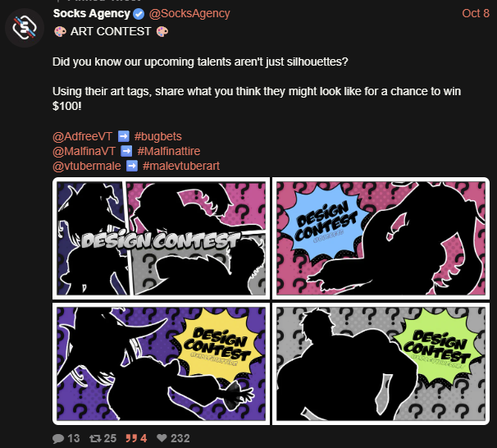The height and width of the screenshot is (448, 497).
Task: Click the palette emoji before ART CONTEST
Action: pyautogui.click(x=60, y=32)
